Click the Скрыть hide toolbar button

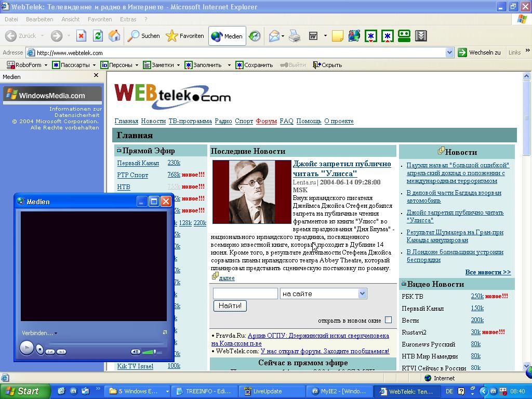pos(327,65)
